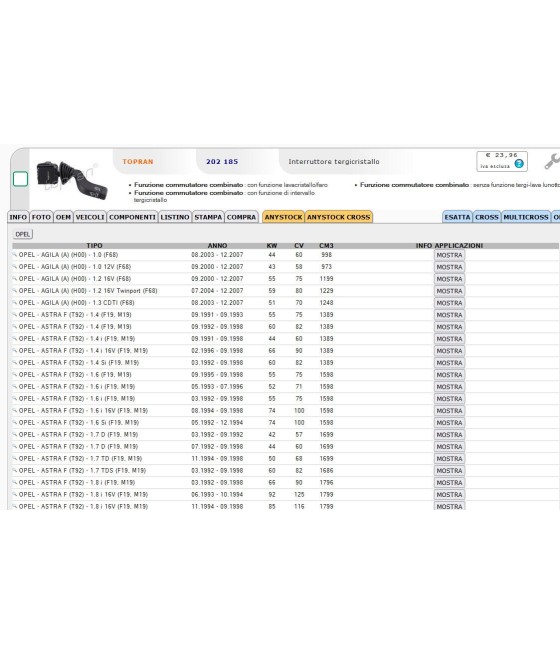560x655 pixels.
Task: Open the ANYSTOCK tab
Action: pos(284,217)
